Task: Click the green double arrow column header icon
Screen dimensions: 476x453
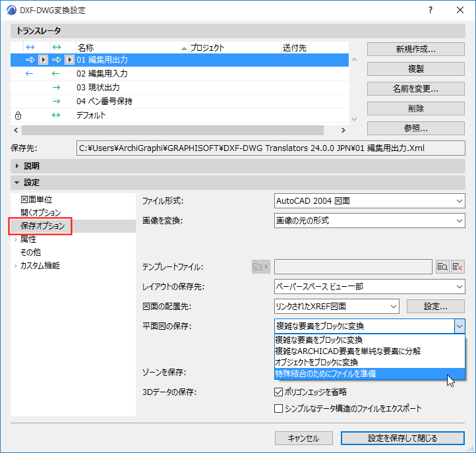Action: pos(57,47)
